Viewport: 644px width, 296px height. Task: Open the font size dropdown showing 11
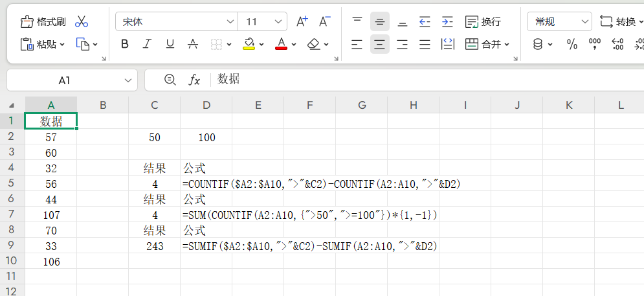278,22
